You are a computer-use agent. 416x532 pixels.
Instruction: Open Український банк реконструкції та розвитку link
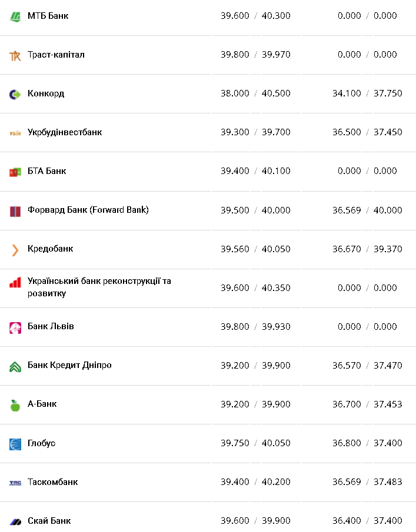(x=99, y=287)
